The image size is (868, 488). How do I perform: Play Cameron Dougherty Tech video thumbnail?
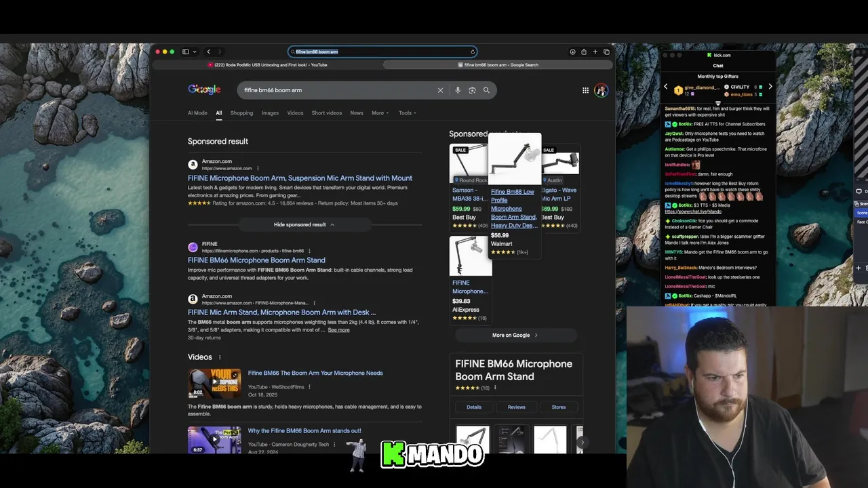coord(214,439)
